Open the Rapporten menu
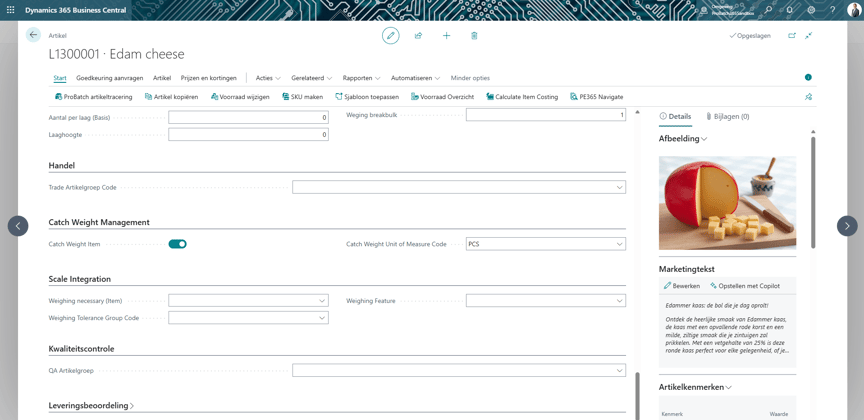Viewport: 864px width, 420px height. point(361,78)
